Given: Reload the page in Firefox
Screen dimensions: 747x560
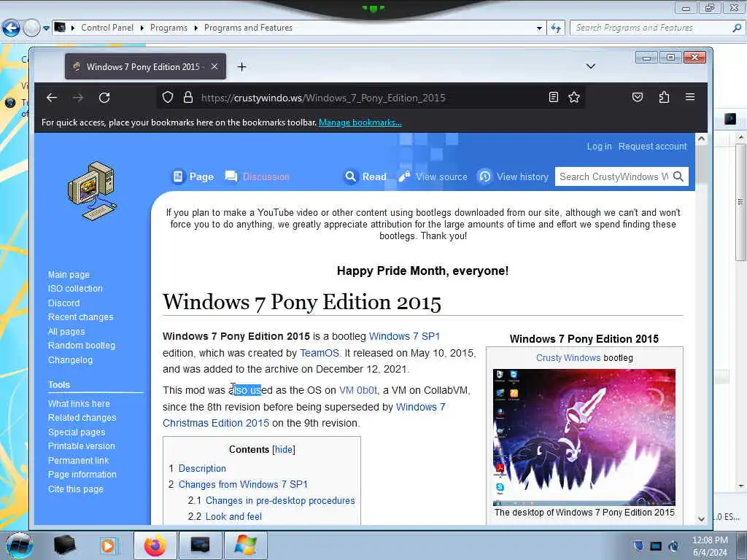Looking at the screenshot, I should pyautogui.click(x=104, y=98).
